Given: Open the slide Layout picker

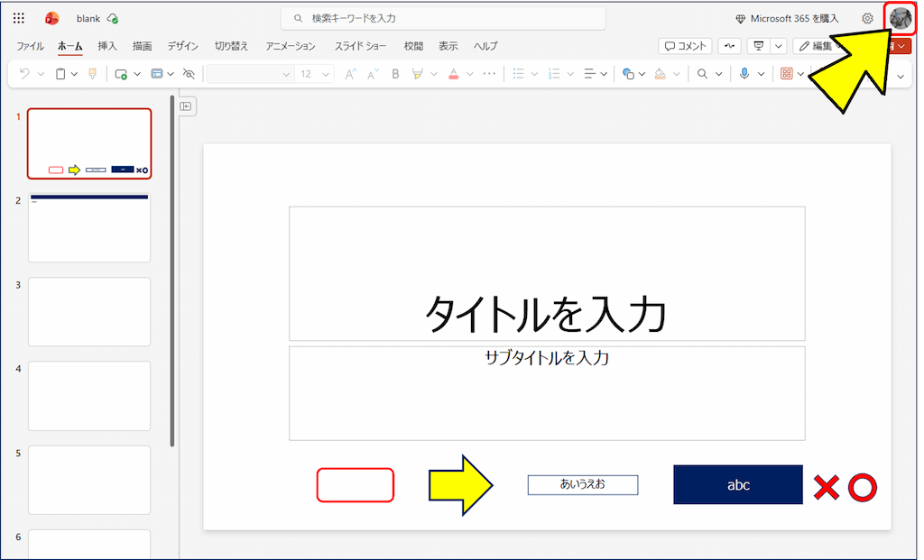Looking at the screenshot, I should (155, 74).
